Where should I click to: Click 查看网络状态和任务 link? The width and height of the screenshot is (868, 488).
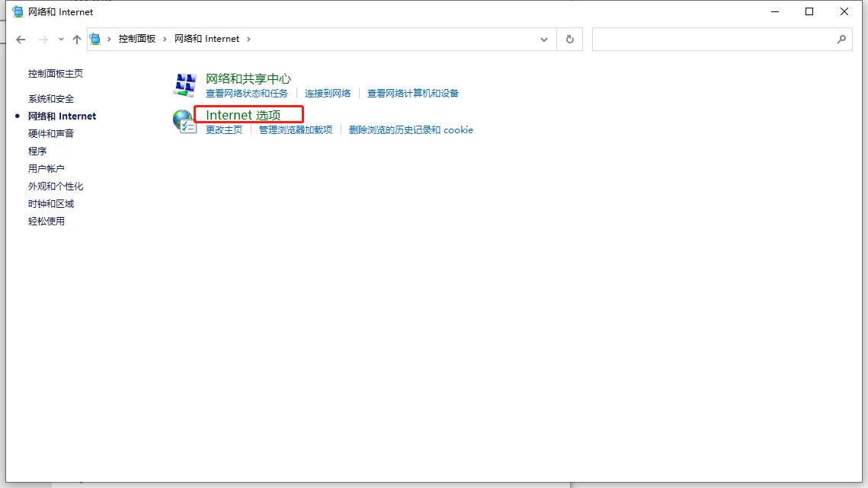(247, 94)
